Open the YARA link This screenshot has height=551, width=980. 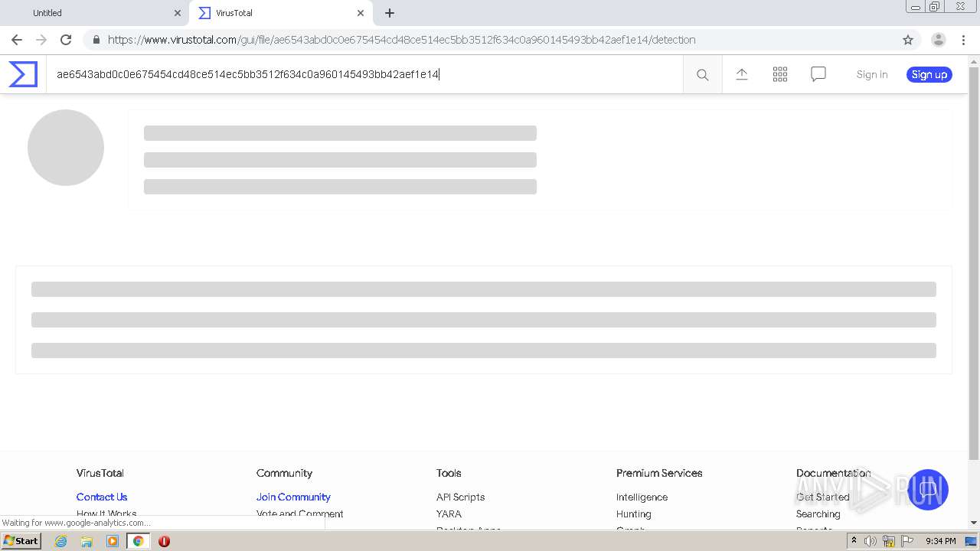coord(449,514)
